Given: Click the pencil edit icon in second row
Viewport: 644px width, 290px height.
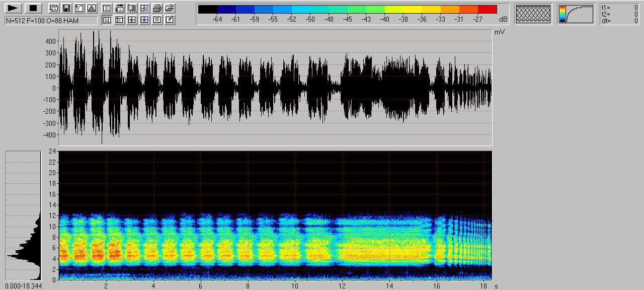Looking at the screenshot, I should 170,20.
